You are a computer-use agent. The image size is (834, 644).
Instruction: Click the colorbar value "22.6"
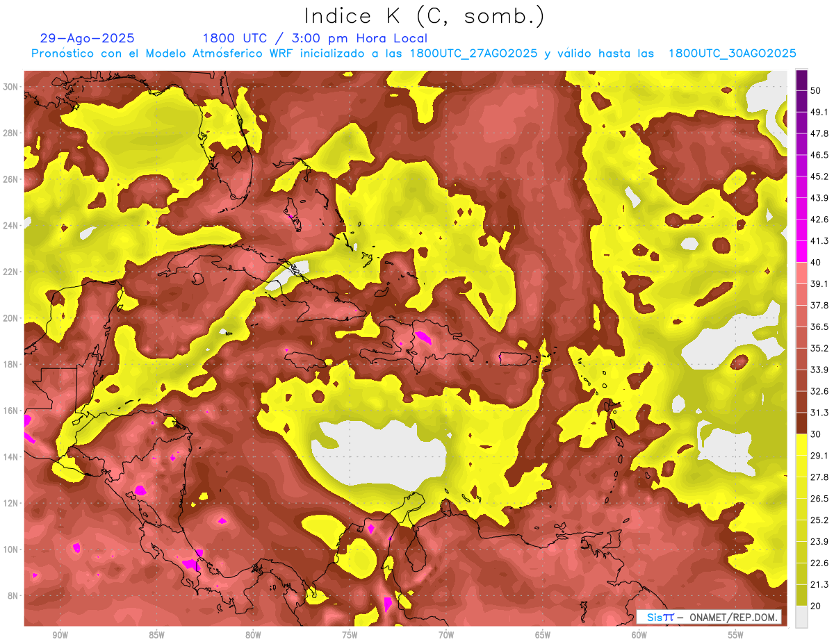(x=819, y=563)
